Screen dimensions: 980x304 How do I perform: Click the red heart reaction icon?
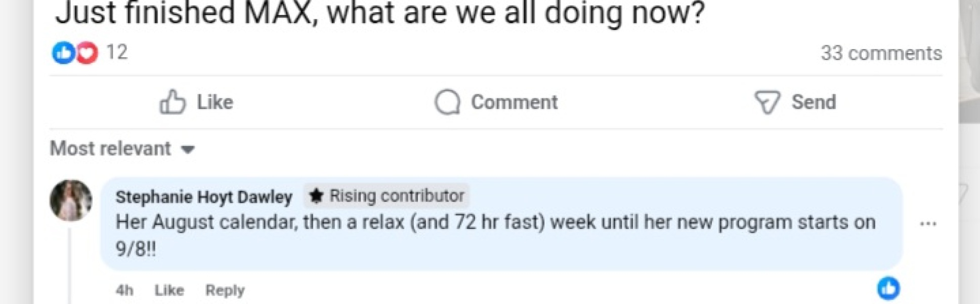[87, 53]
